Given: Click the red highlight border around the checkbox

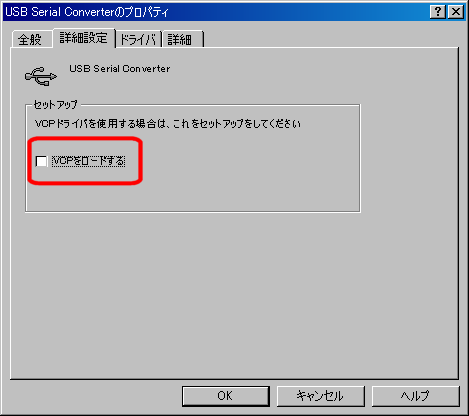Looking at the screenshot, I should [x=85, y=139].
